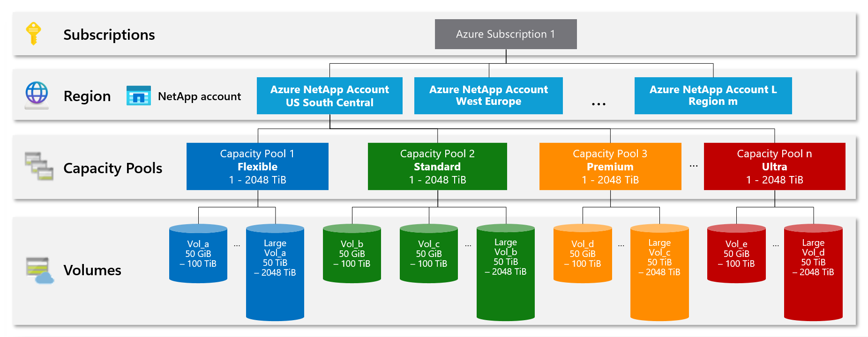Click the green Vol_c volume cylinder
868x337 pixels.
429,254
